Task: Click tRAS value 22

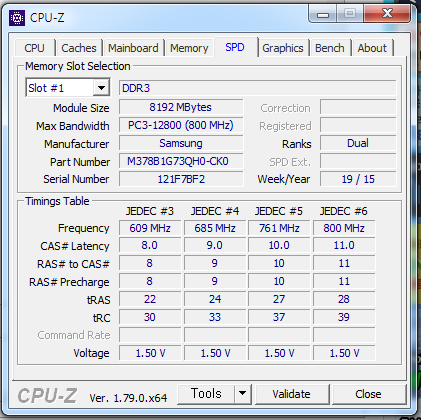Action: pyautogui.click(x=150, y=299)
